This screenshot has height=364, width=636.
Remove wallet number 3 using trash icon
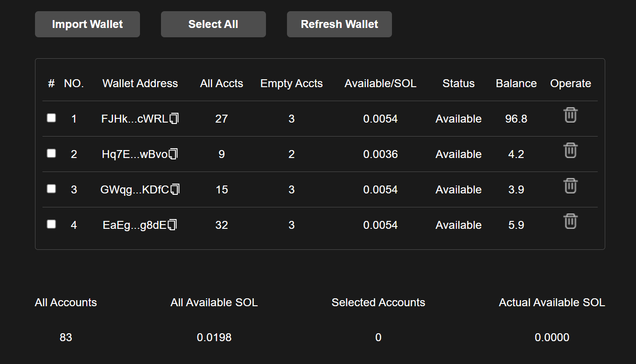click(x=570, y=185)
